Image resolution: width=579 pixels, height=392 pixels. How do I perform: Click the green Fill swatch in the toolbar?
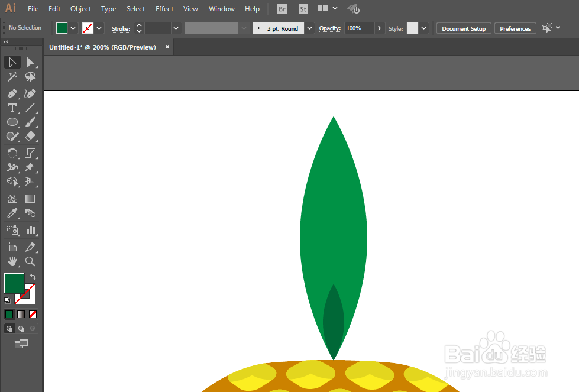(x=14, y=283)
